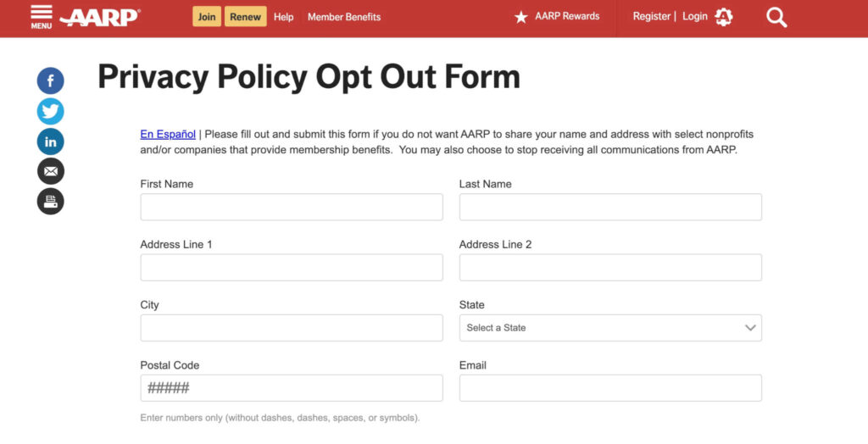
Task: Click the Login link
Action: [694, 17]
